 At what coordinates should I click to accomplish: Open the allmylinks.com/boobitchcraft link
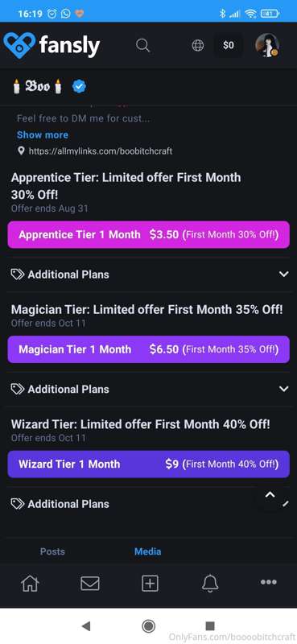tap(101, 151)
